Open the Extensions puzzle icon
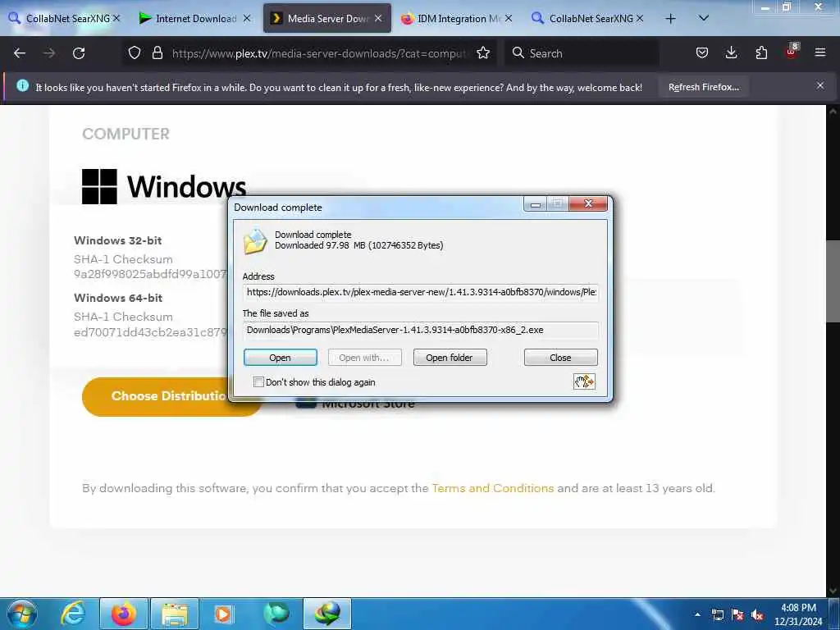 pos(761,52)
